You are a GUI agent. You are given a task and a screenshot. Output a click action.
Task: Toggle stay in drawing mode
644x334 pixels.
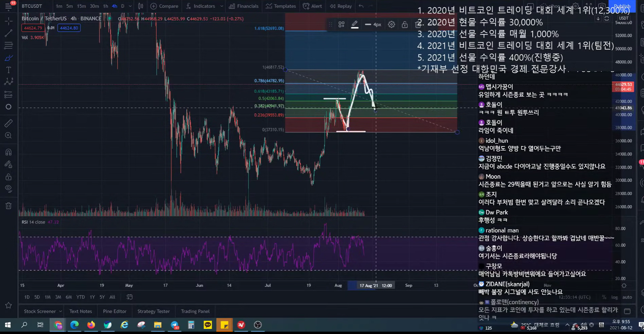8,164
